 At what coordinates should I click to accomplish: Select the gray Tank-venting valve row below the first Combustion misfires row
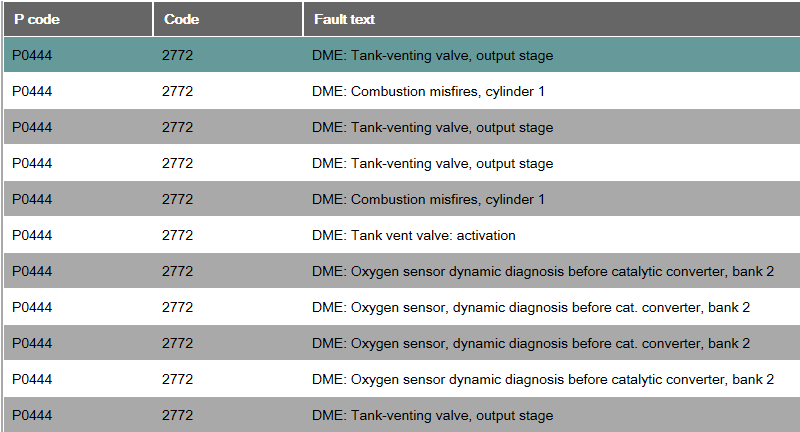(x=402, y=127)
